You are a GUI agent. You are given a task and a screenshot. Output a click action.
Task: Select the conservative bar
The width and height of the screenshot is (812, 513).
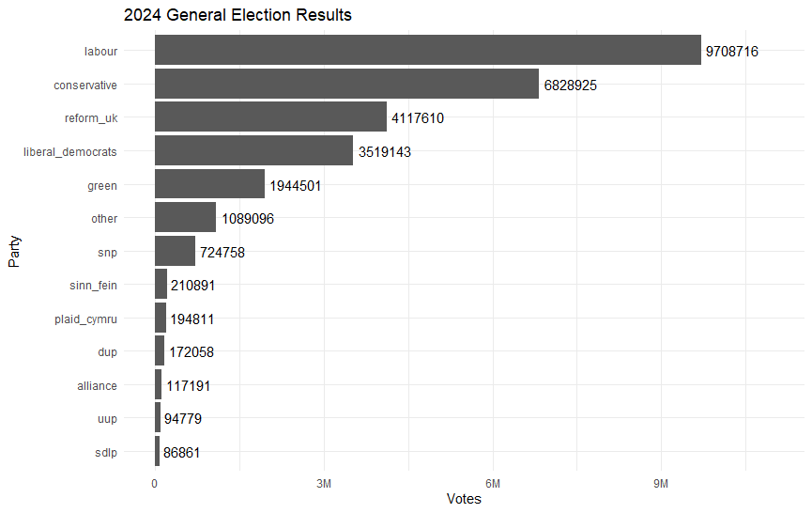point(346,85)
